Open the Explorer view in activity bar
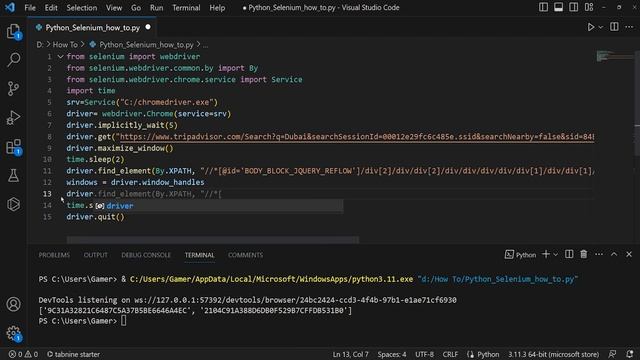 tap(13, 31)
